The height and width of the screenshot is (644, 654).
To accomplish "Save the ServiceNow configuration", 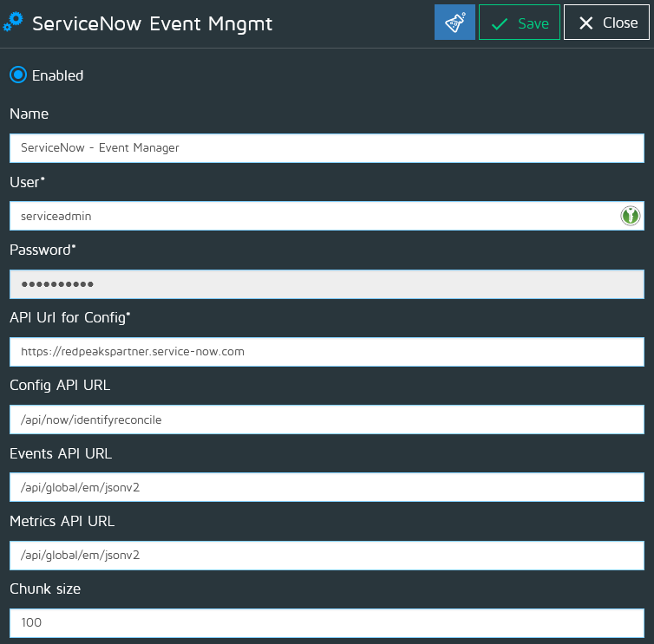I will (520, 23).
